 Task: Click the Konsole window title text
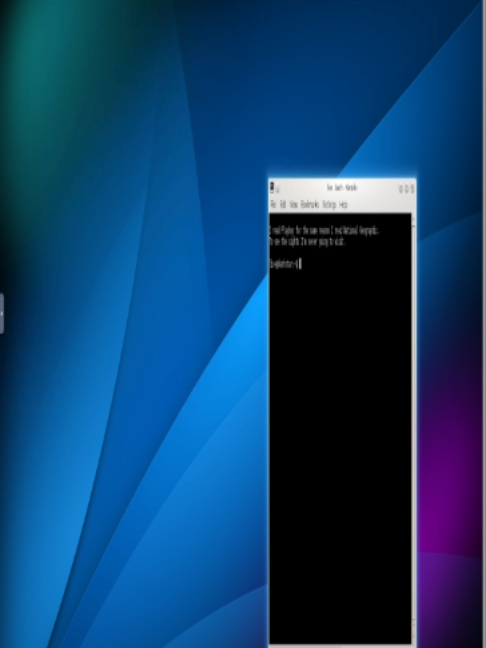[x=342, y=188]
